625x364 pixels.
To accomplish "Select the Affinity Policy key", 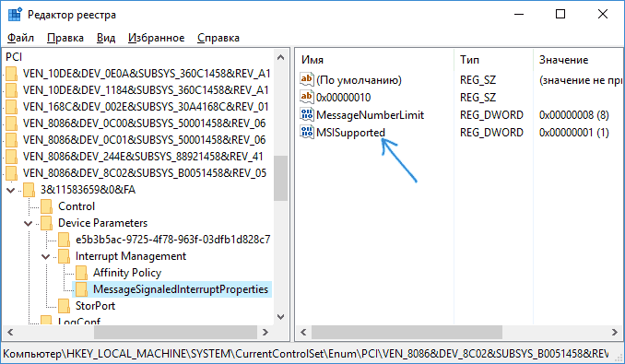I will coord(127,273).
